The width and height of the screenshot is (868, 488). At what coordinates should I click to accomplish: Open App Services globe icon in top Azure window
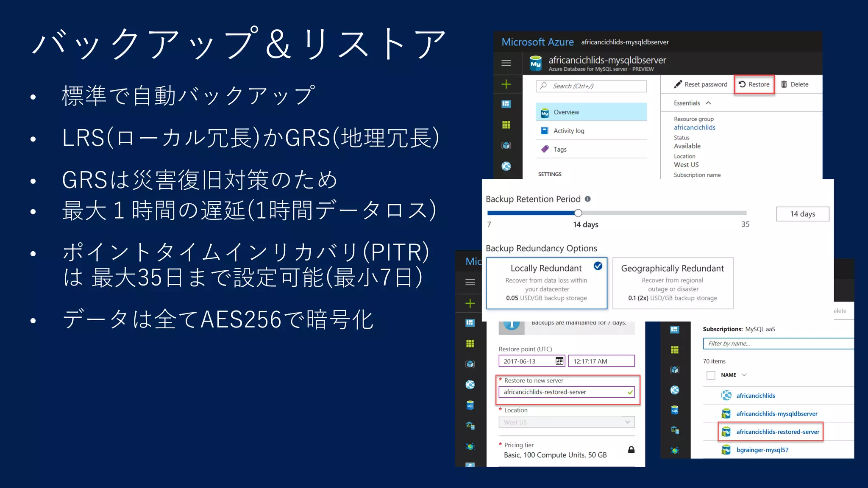506,166
